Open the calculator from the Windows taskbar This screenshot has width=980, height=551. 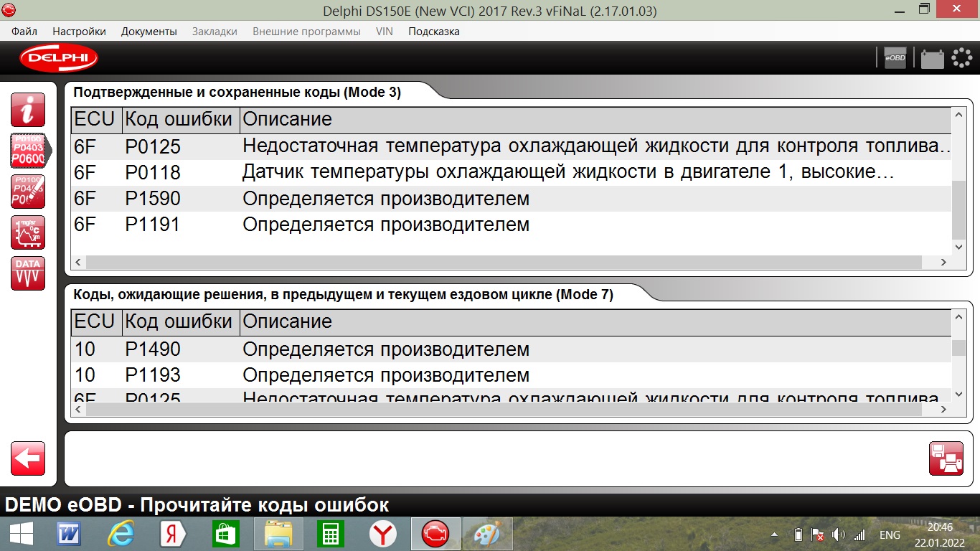(x=331, y=534)
